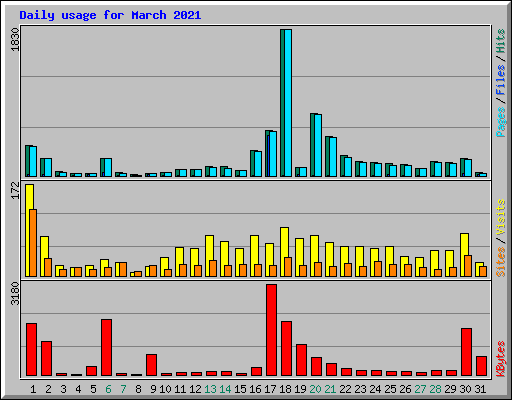Click the Sites legend label

tap(500, 262)
